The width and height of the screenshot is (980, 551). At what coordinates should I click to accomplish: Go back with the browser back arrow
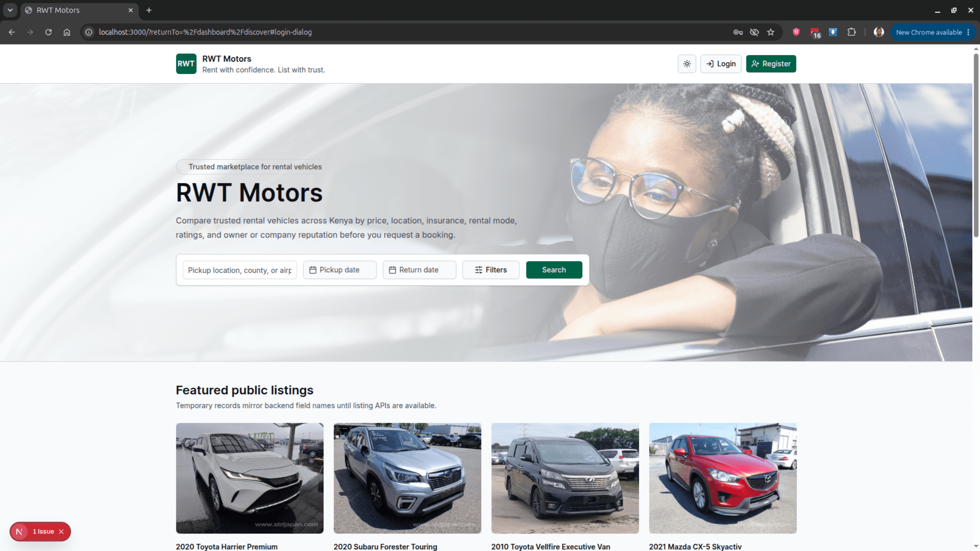(12, 32)
